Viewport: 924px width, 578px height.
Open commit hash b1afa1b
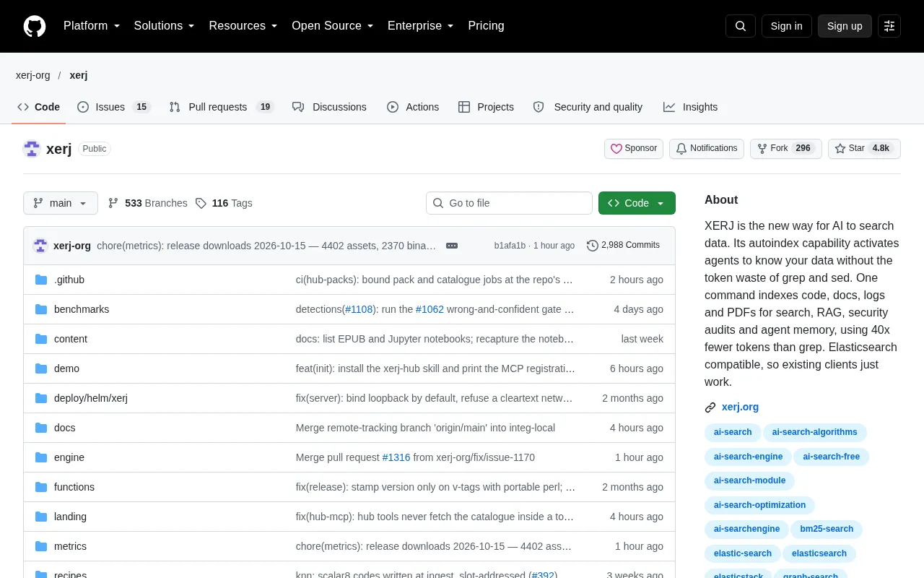click(510, 246)
